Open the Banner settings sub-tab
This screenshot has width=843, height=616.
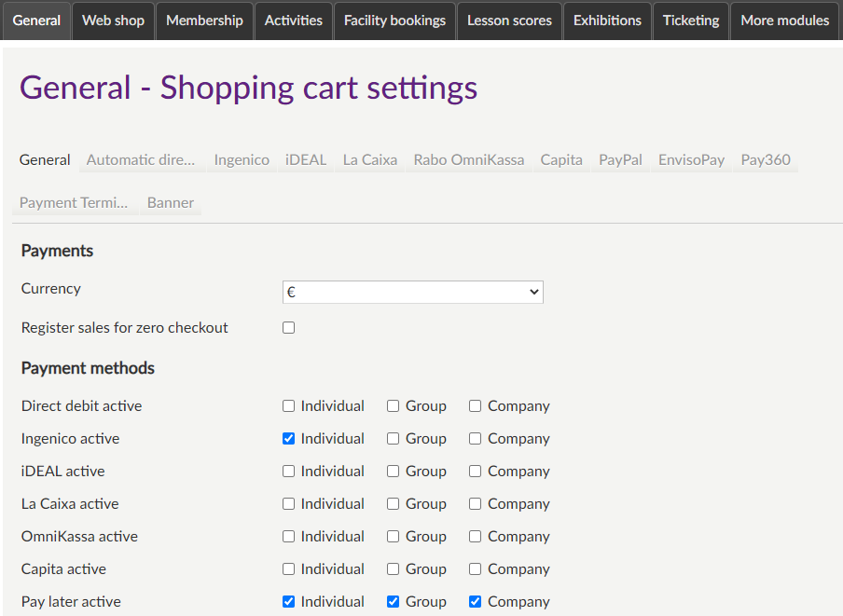(171, 202)
